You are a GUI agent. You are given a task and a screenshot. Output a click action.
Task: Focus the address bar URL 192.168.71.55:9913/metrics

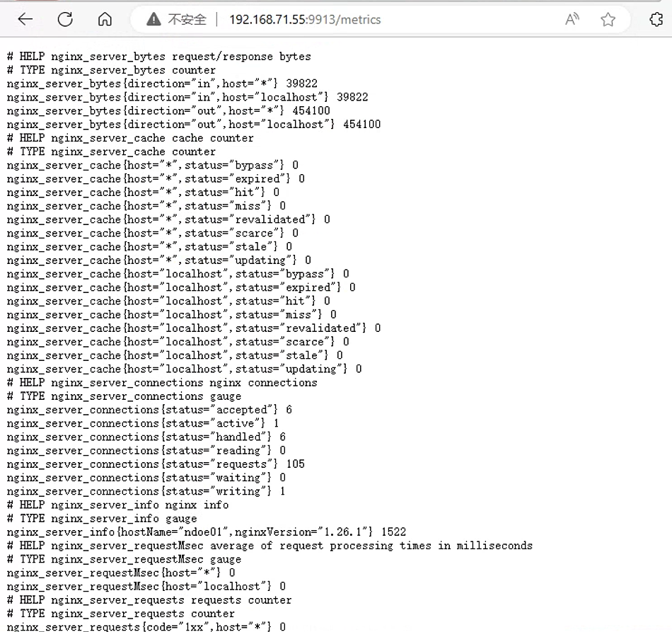305,20
